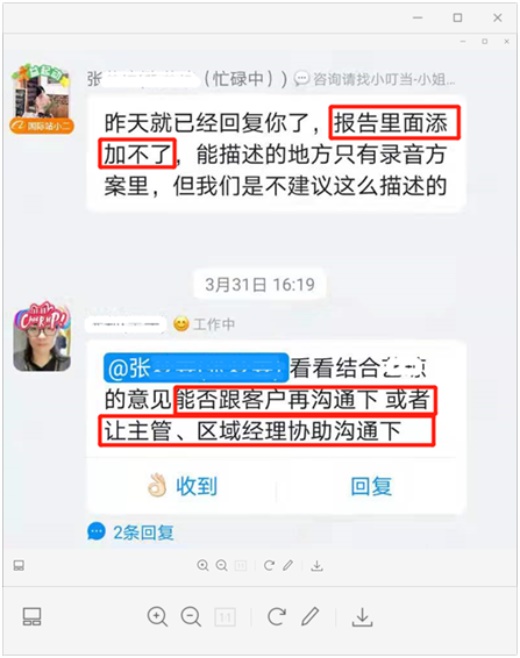Zoom in with the large magnifier icon

point(157,617)
